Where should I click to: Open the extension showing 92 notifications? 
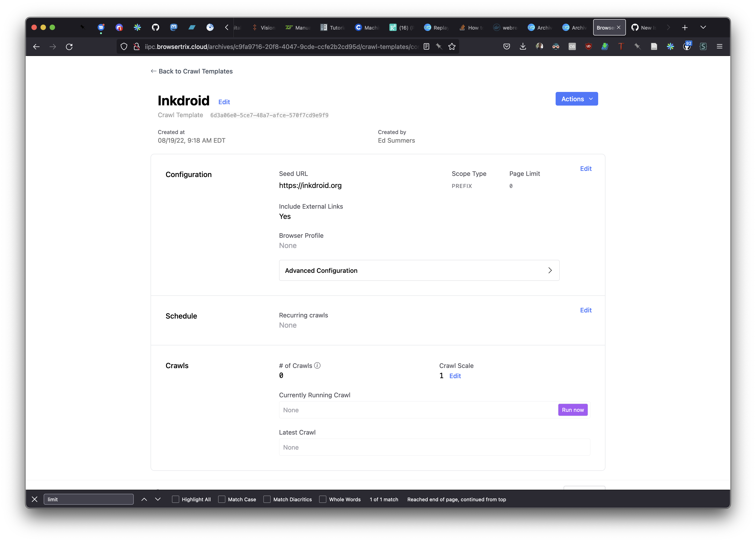pyautogui.click(x=687, y=46)
